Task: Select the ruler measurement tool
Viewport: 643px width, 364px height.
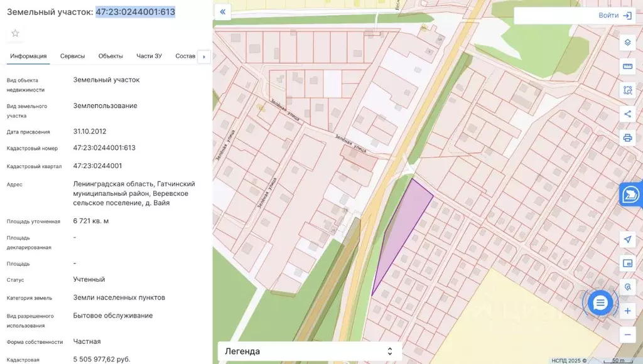Action: pyautogui.click(x=627, y=67)
